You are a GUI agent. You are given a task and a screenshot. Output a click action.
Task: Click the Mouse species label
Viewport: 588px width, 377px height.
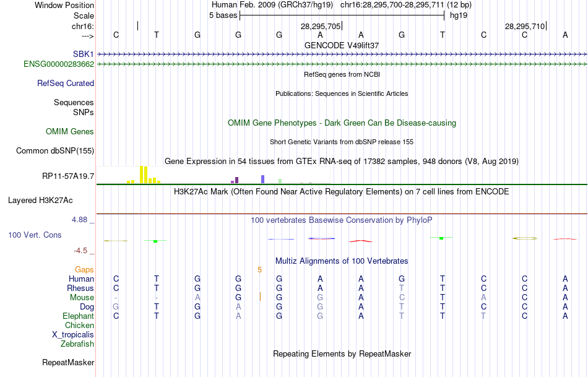point(82,298)
